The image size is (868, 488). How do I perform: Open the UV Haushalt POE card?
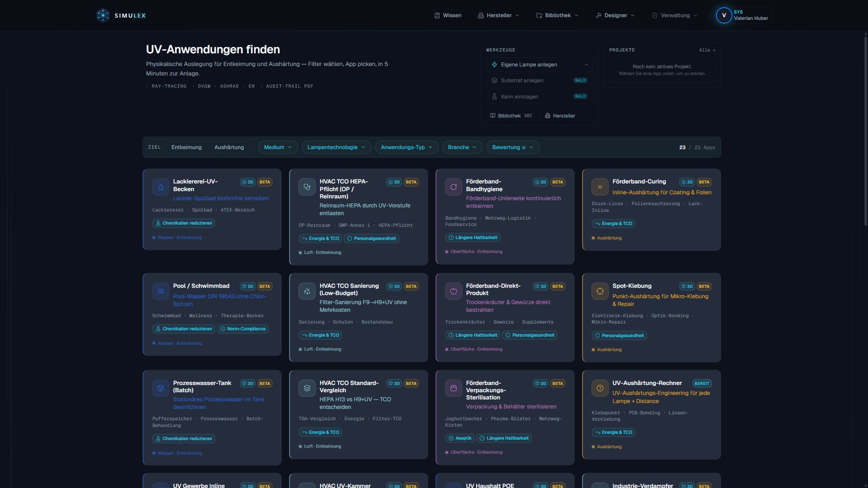pyautogui.click(x=505, y=481)
